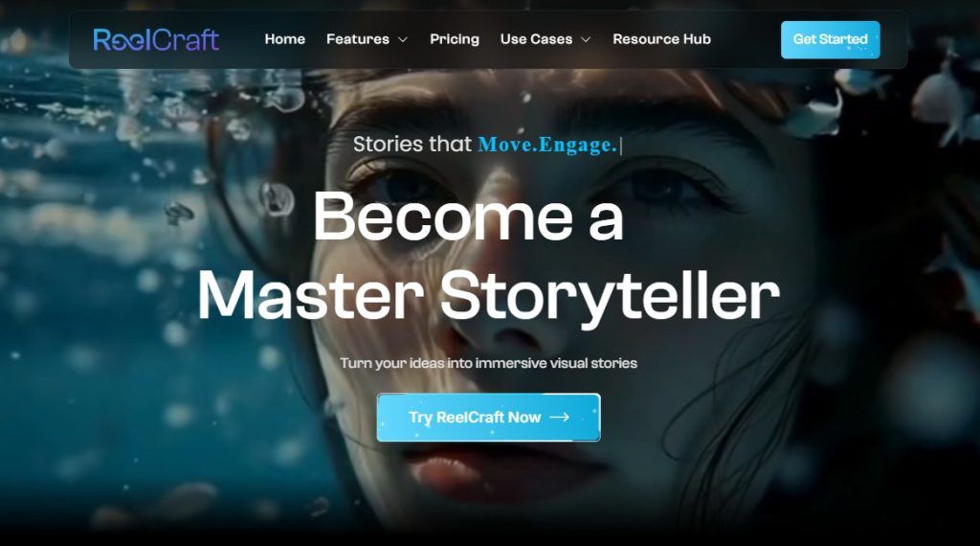Click the ReelCraft logo
This screenshot has height=546, width=980.
click(156, 40)
